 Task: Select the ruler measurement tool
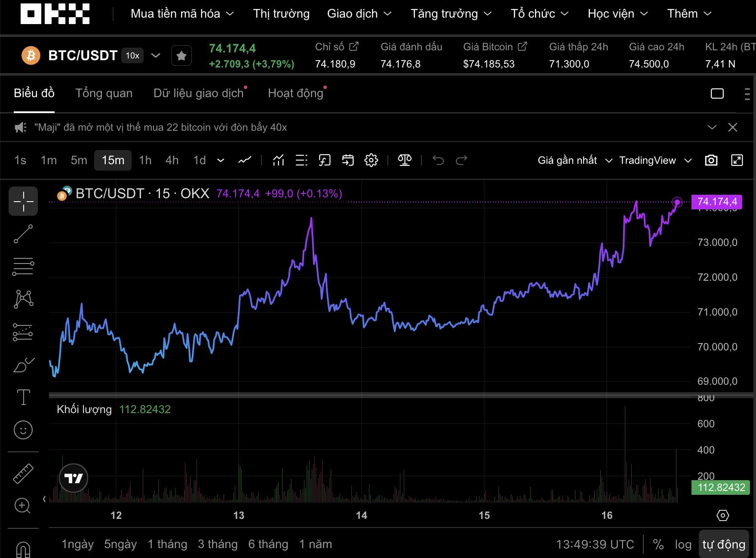pyautogui.click(x=23, y=473)
